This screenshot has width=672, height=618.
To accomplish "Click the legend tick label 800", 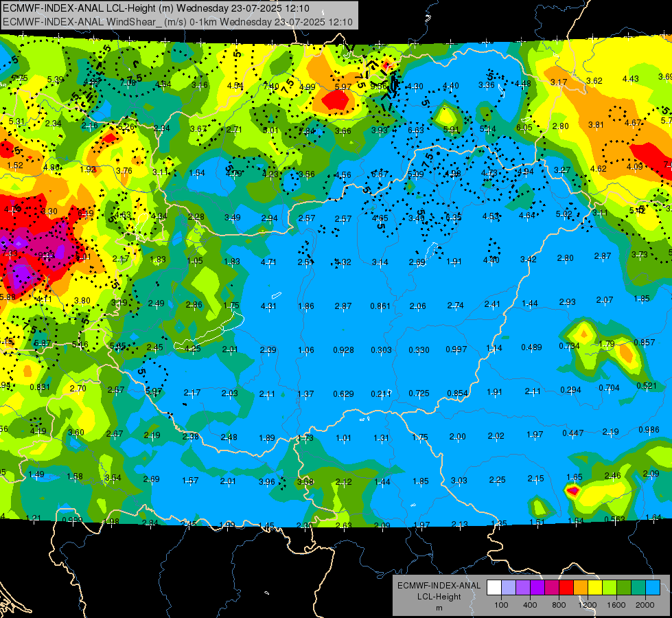I will [x=559, y=605].
